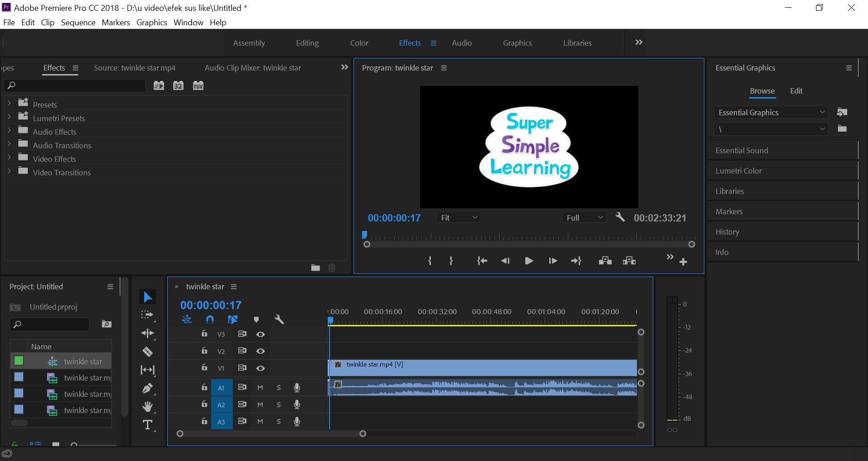The image size is (868, 461).
Task: Select the Pen tool
Action: click(148, 388)
